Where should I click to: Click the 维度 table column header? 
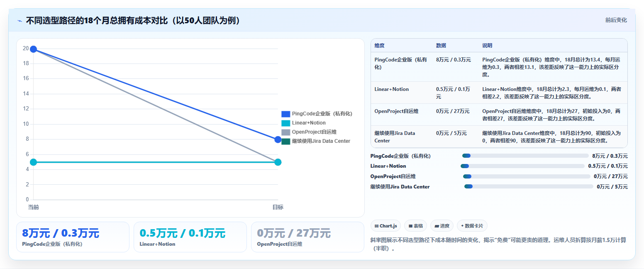click(379, 45)
